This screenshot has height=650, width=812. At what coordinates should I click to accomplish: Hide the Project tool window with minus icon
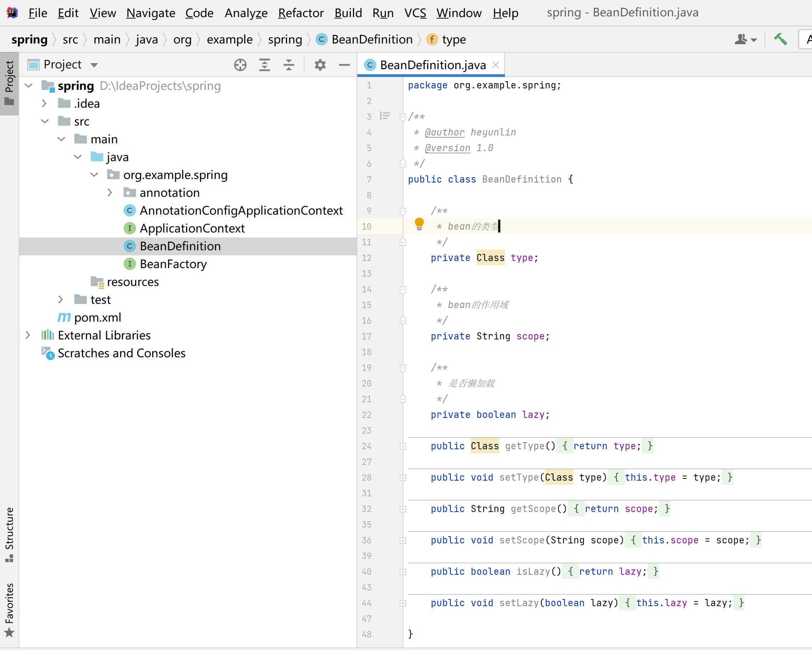click(344, 65)
